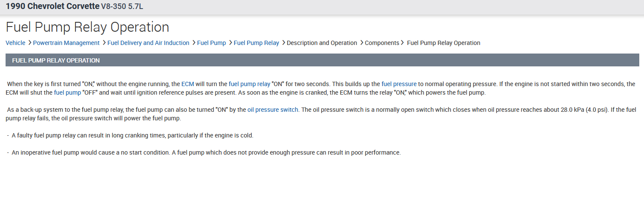The width and height of the screenshot is (644, 197).
Task: Open the "fuel pressure" link in paragraph
Action: point(399,84)
